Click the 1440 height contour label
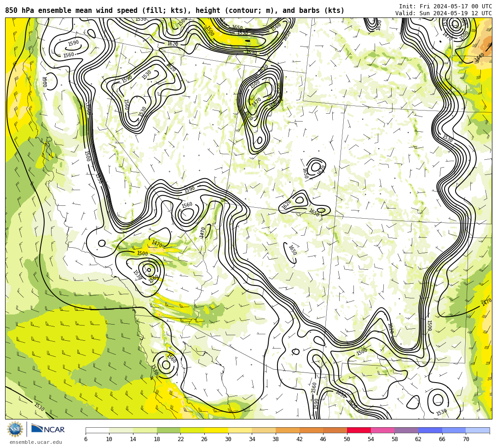The width and height of the screenshot is (497, 448). point(479,58)
